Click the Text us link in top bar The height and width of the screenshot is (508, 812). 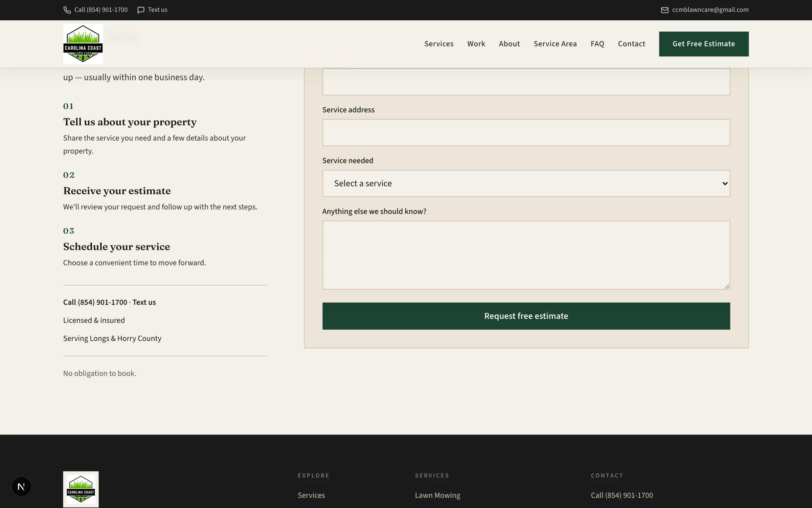pyautogui.click(x=158, y=10)
